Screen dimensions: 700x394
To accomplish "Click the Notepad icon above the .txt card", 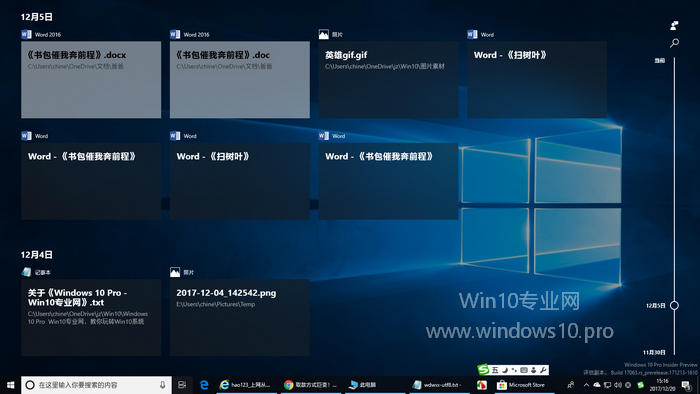I will (x=26, y=272).
